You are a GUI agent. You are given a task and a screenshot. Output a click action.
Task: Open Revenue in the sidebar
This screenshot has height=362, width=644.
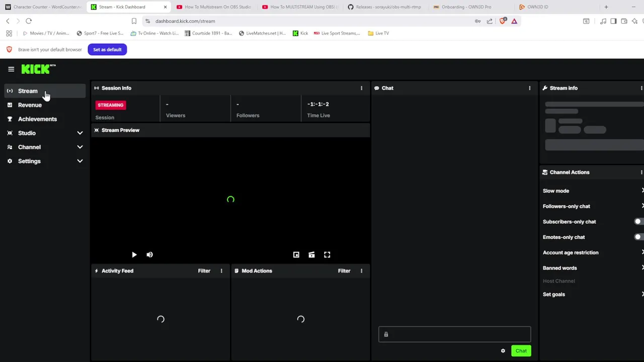coord(45,105)
